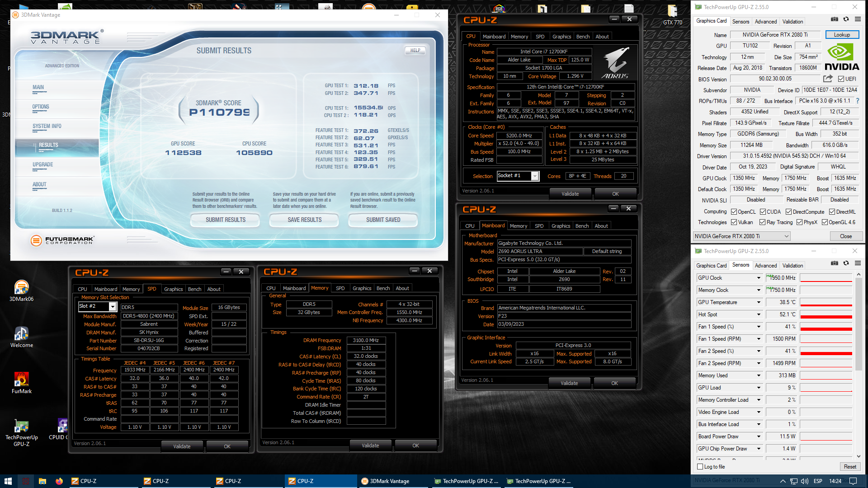Screen dimensions: 868x488
Task: Click the volume icon in system tray
Action: click(x=805, y=481)
